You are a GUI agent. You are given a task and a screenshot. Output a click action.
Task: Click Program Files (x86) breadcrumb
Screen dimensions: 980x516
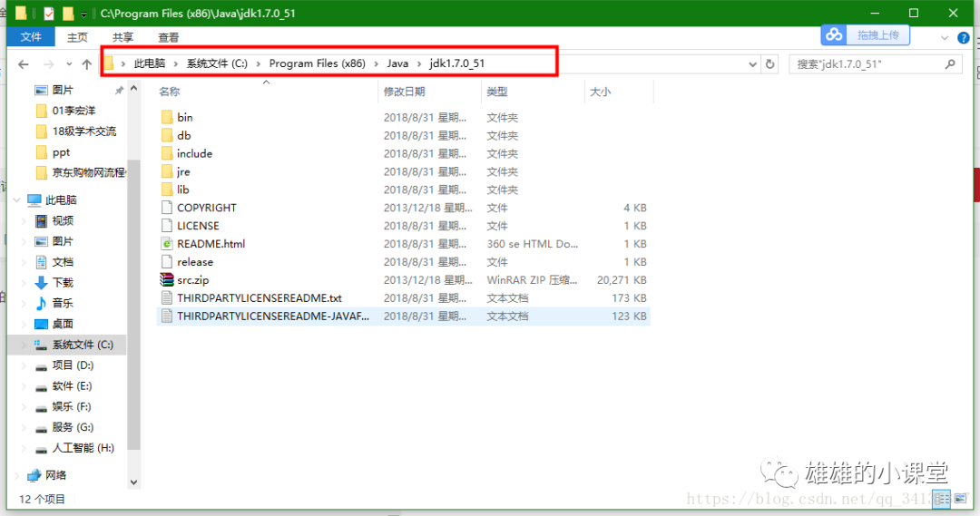(317, 63)
